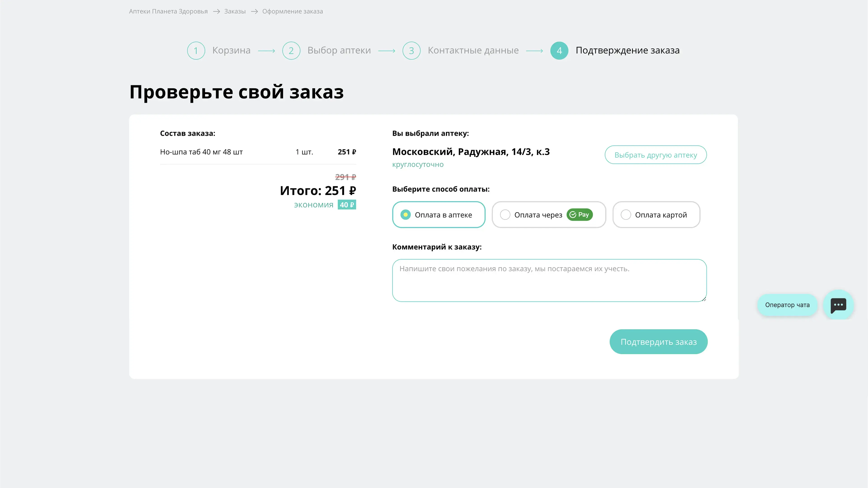
Task: Open the chat bubble icon
Action: [x=838, y=305]
